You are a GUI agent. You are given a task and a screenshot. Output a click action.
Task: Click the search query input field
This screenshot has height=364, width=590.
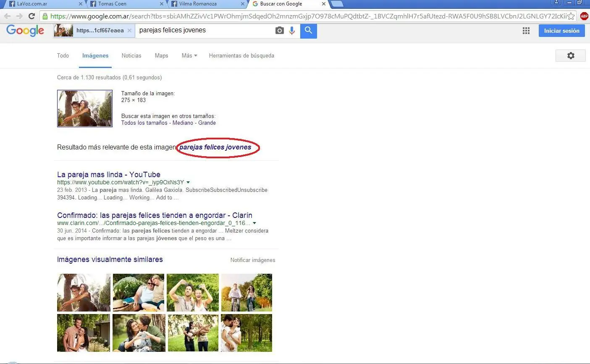(204, 30)
